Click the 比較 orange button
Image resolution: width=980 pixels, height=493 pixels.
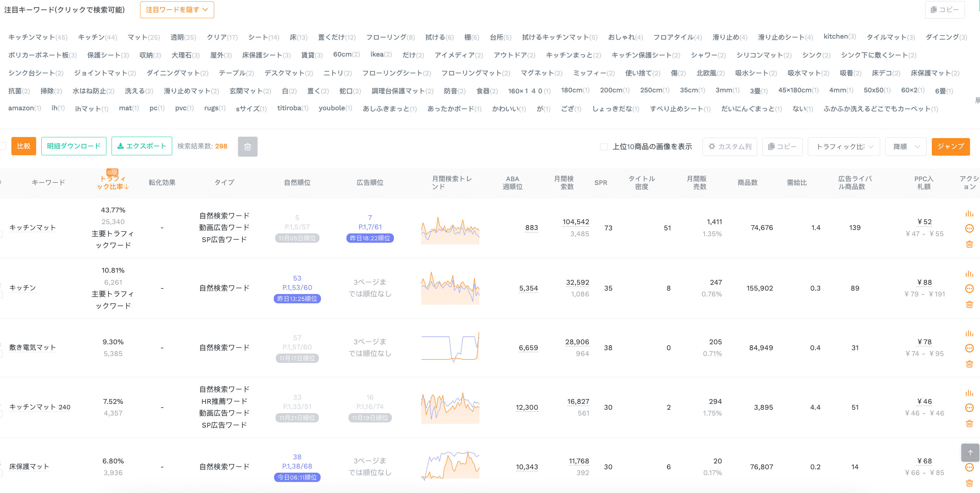(23, 146)
